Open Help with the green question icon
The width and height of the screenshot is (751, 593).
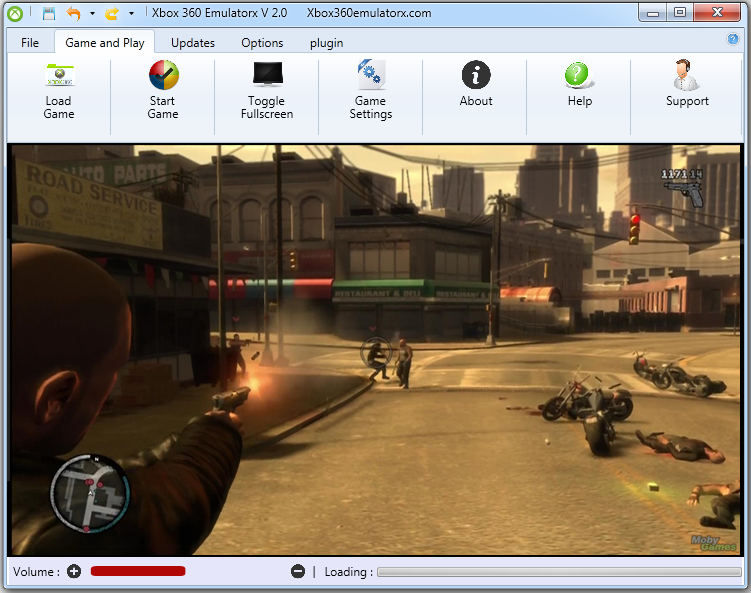coord(579,75)
